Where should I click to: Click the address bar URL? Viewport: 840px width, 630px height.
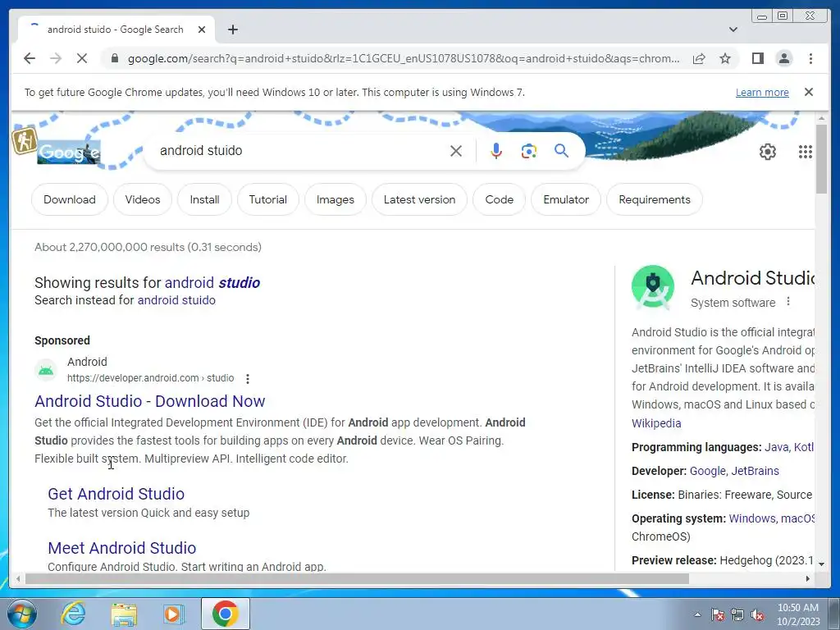[404, 58]
